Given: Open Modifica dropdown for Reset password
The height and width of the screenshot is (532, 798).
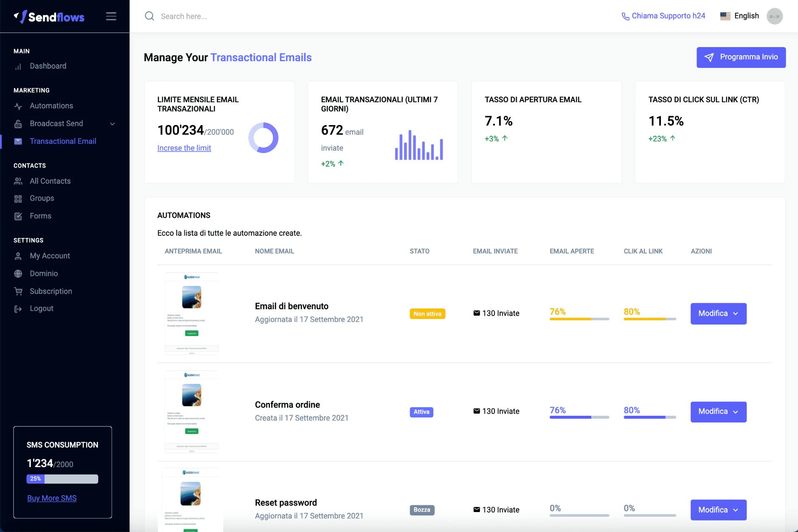Looking at the screenshot, I should pos(718,510).
